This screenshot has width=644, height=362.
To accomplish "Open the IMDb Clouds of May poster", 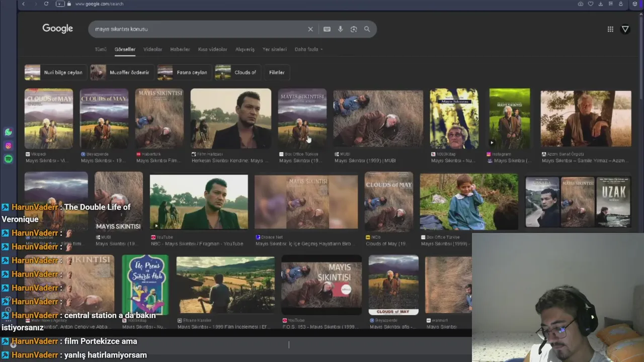I will pyautogui.click(x=389, y=202).
